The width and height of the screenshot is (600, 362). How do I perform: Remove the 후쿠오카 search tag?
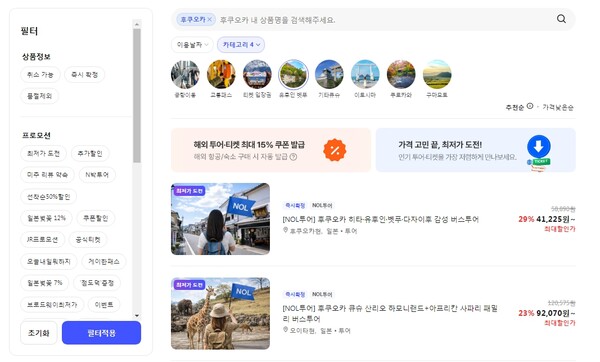coord(210,20)
